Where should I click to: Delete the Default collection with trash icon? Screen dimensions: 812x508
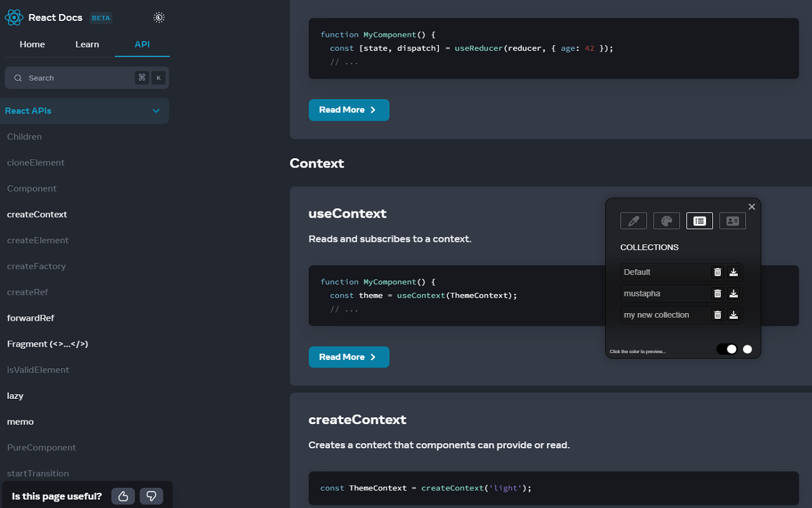717,272
